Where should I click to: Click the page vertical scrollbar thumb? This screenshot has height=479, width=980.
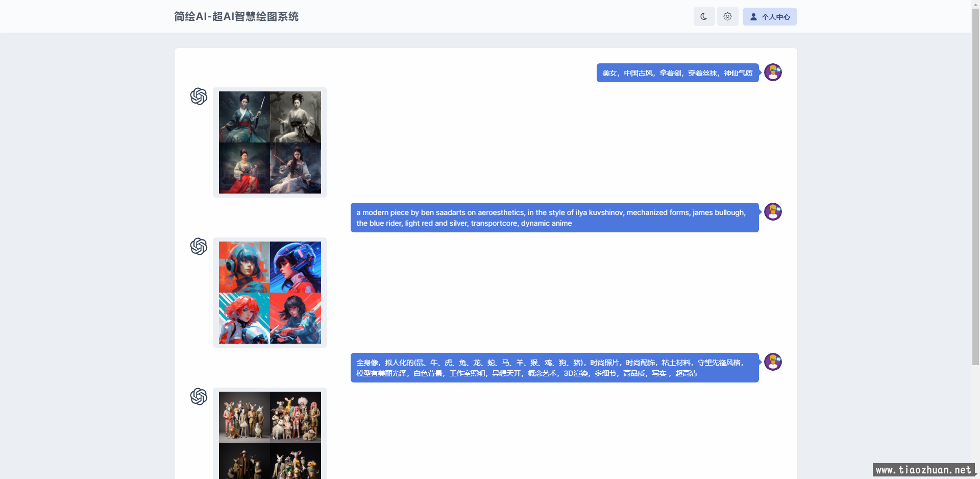(x=975, y=186)
